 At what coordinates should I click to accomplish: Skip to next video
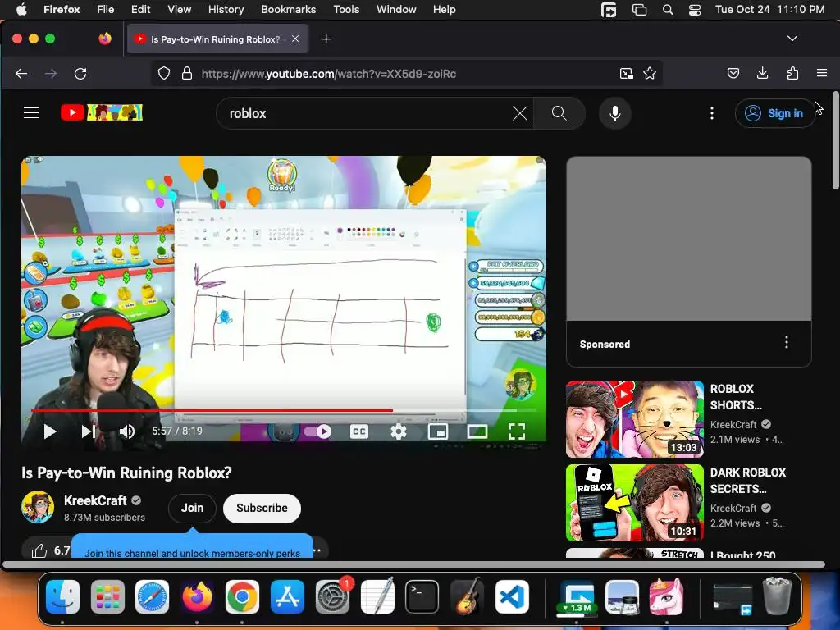(x=89, y=431)
